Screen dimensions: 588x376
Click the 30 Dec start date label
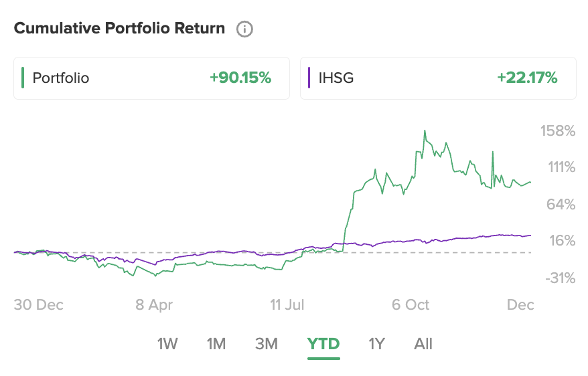39,305
